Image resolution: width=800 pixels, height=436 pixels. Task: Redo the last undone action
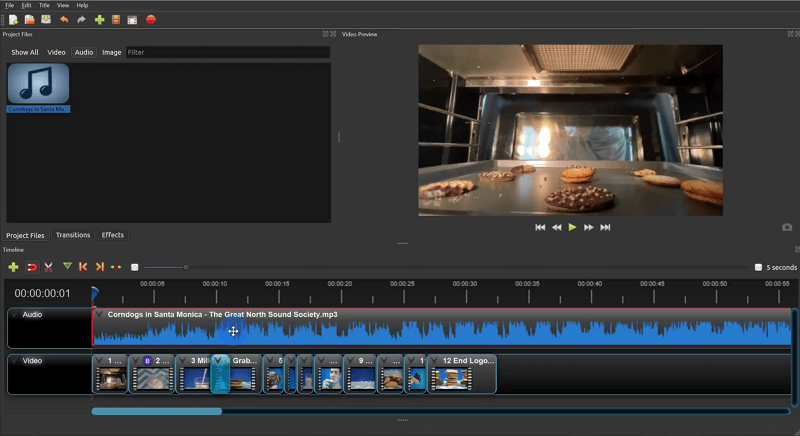[x=81, y=20]
